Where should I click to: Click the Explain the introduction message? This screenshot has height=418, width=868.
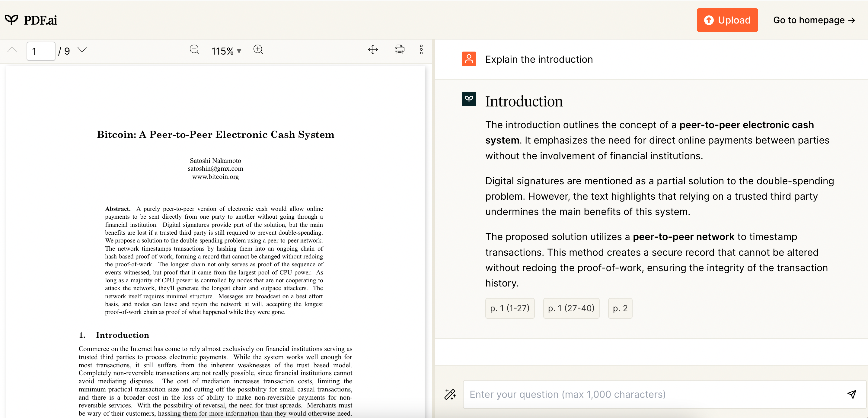539,59
